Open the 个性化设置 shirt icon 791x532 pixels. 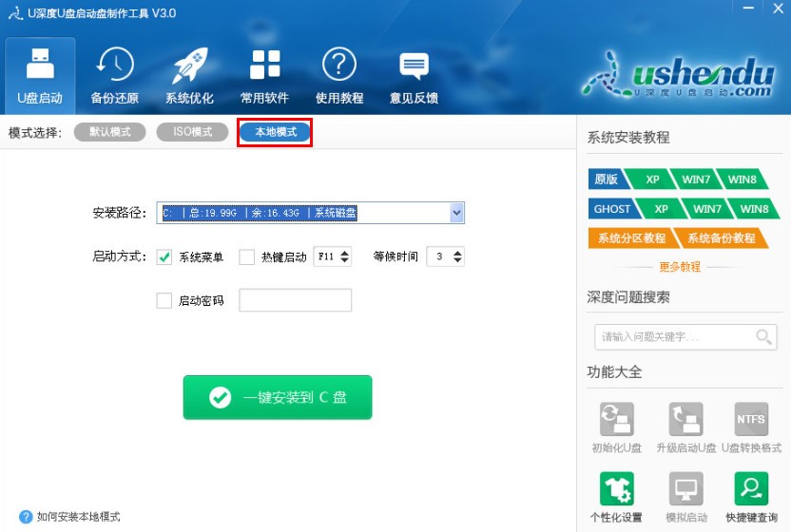tap(616, 488)
